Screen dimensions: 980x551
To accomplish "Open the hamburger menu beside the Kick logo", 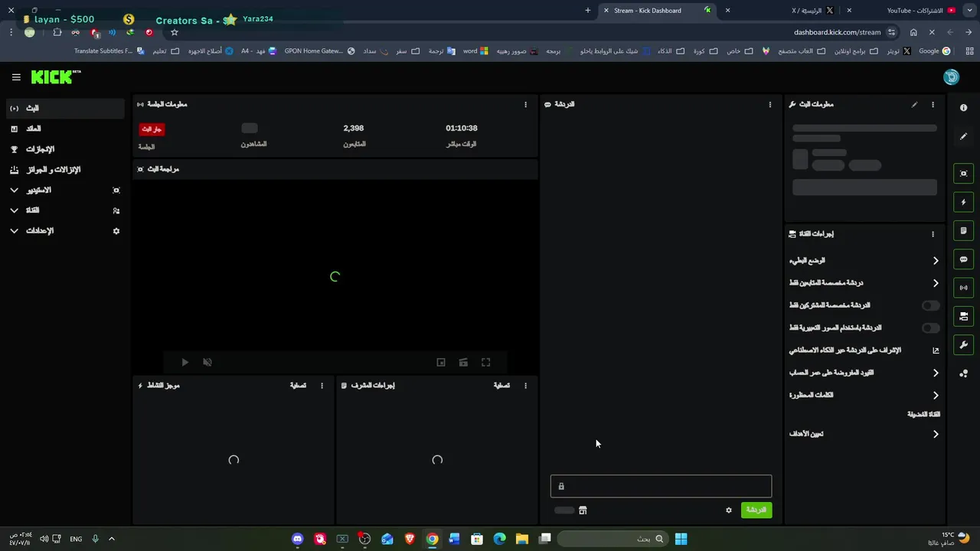I will [x=16, y=77].
